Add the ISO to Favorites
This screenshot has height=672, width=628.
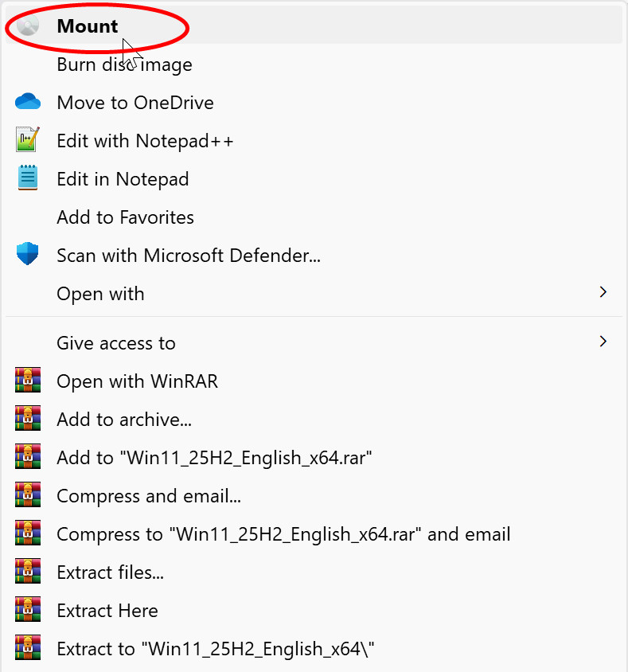coord(125,217)
